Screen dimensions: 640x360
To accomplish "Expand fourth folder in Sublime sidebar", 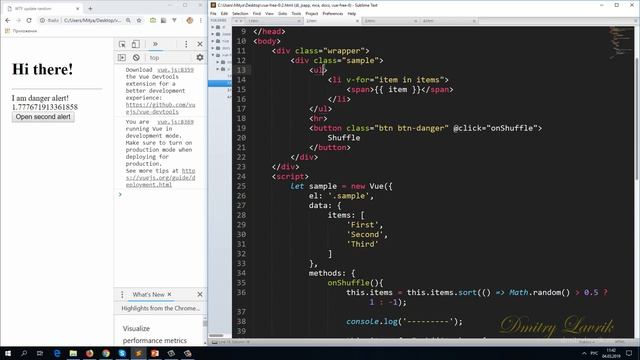I will (x=213, y=48).
